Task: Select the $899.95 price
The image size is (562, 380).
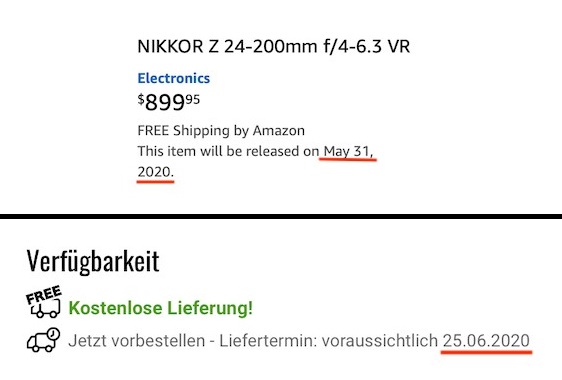Action: pos(168,103)
